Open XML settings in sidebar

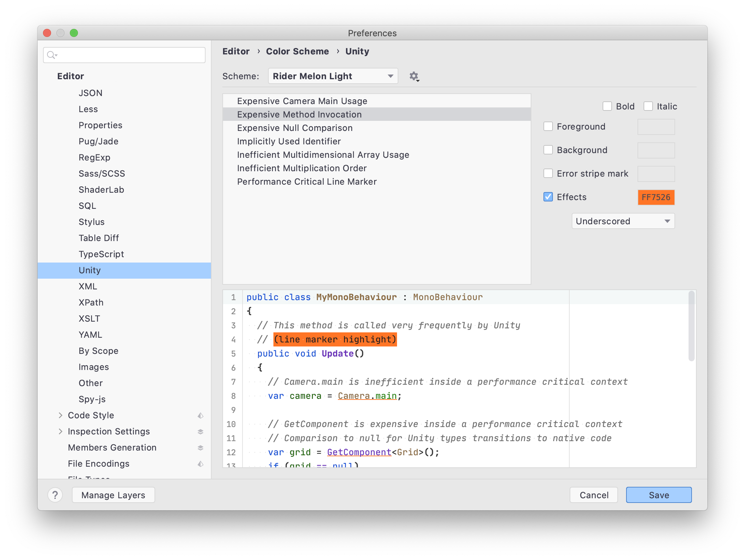click(x=124, y=287)
